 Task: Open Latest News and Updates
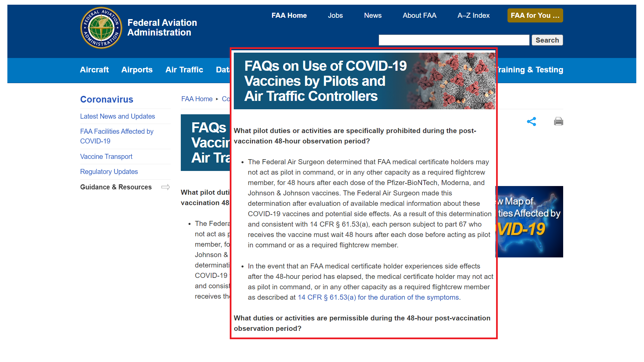coord(117,116)
